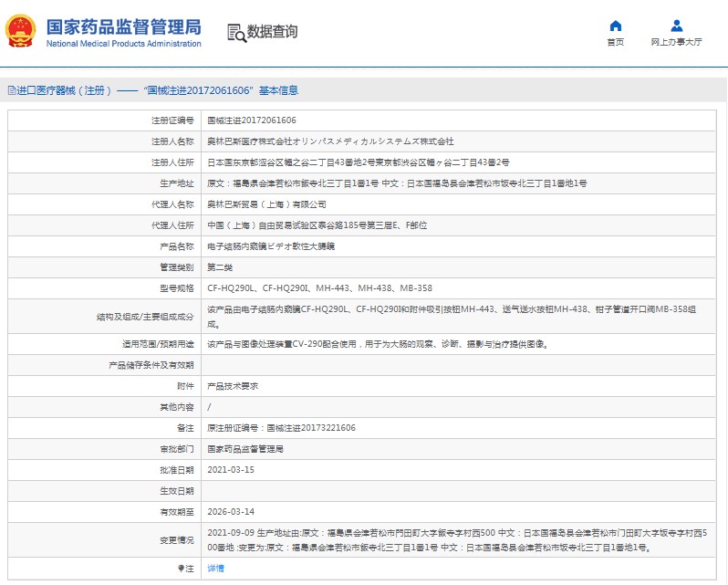Image resolution: width=728 pixels, height=585 pixels.
Task: Click the 批准日期 row label
Action: [x=176, y=470]
